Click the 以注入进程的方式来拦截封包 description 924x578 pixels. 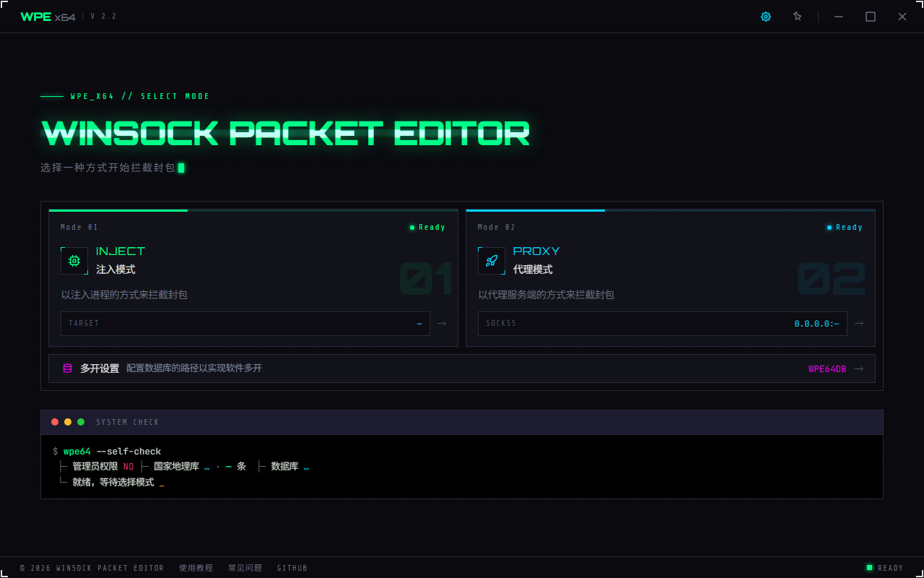[124, 295]
